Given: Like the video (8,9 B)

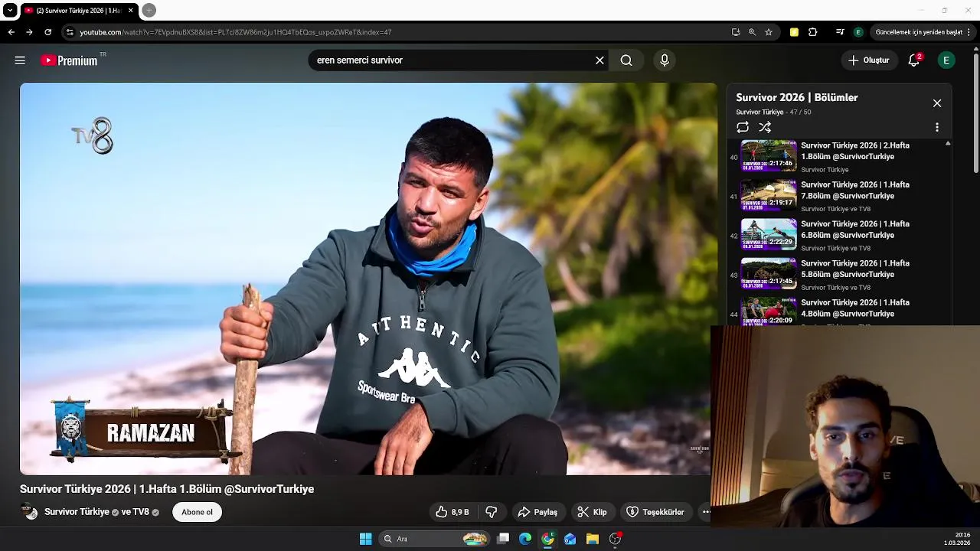Looking at the screenshot, I should [x=452, y=512].
